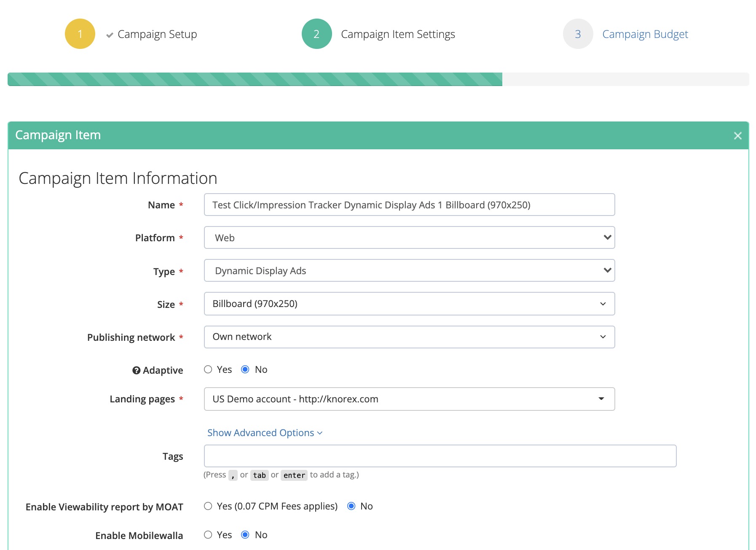
Task: Enable Viewability report by MOAT
Action: tap(208, 506)
